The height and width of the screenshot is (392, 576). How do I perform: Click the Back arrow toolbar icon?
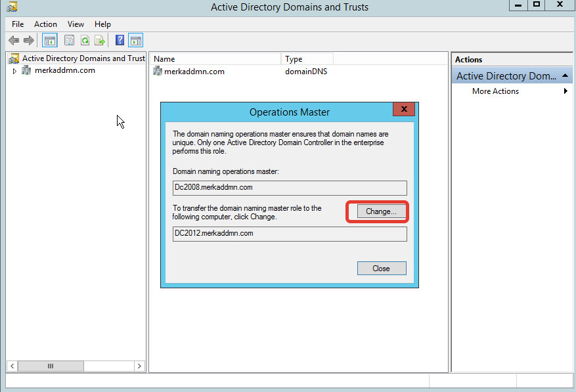point(14,40)
